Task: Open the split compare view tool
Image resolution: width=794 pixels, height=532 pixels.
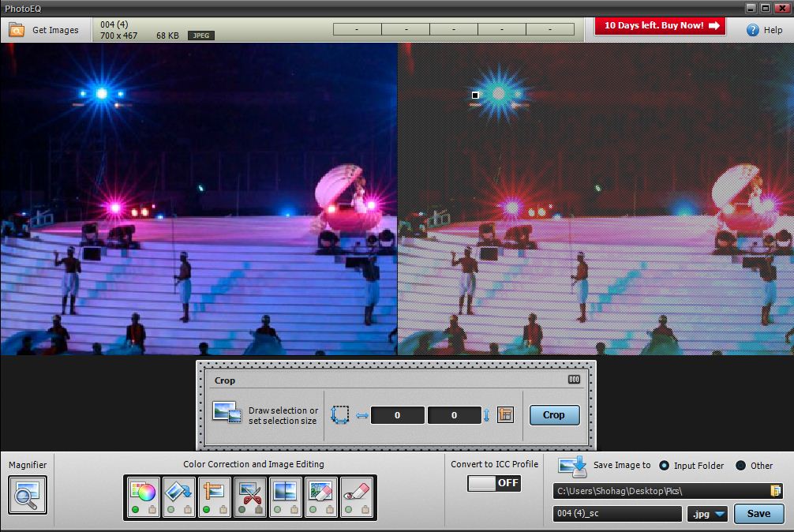Action: (286, 493)
